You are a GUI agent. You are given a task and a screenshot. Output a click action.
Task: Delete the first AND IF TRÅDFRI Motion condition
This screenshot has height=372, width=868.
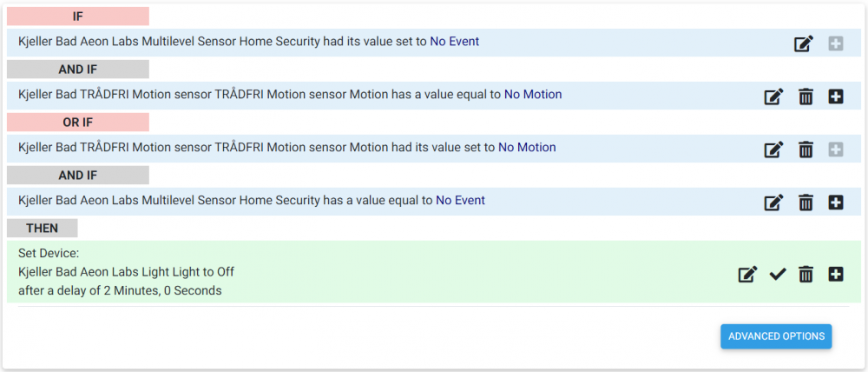806,96
